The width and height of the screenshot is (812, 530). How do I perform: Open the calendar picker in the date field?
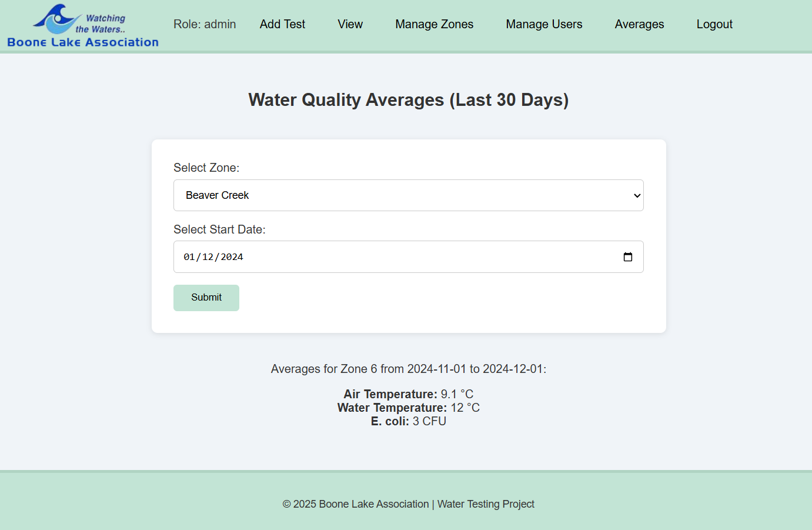coord(628,256)
